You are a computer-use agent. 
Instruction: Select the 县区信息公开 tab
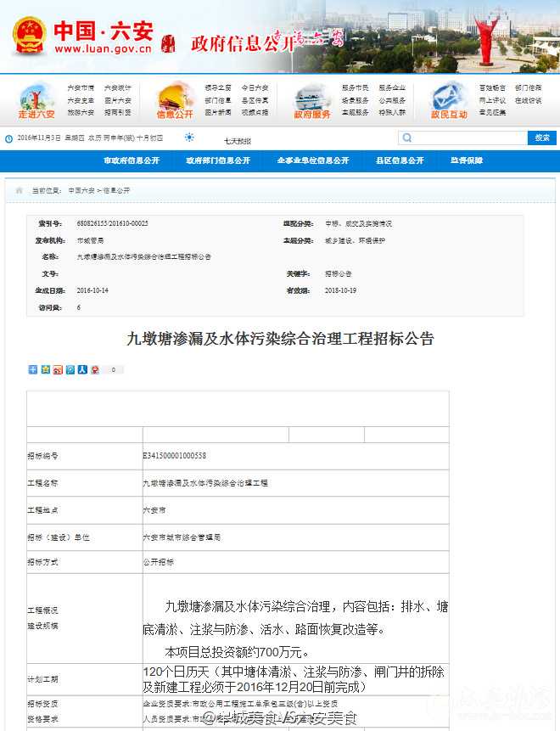400,160
